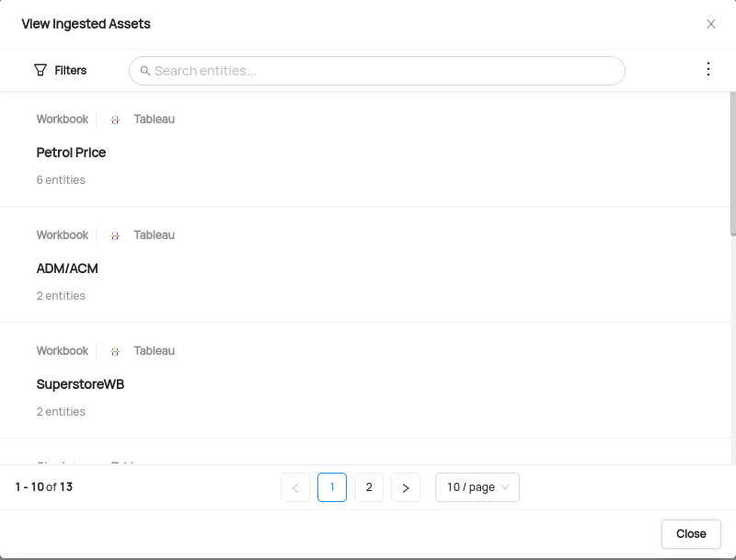Open the SuperstoreWB workbook
This screenshot has height=560, width=736.
pyautogui.click(x=80, y=384)
